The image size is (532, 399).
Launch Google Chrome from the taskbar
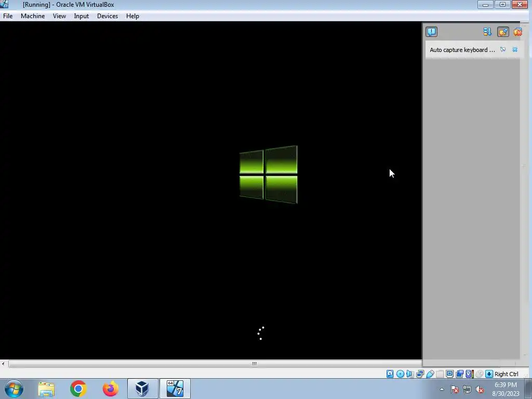[x=78, y=389]
